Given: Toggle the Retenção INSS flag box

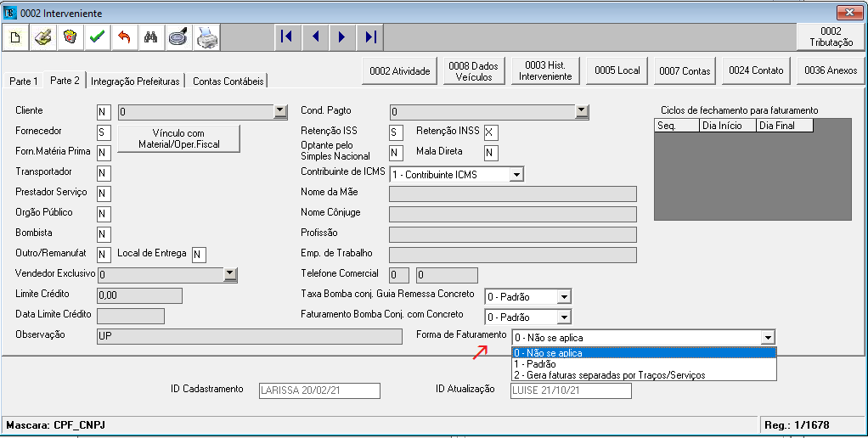Looking at the screenshot, I should (490, 132).
